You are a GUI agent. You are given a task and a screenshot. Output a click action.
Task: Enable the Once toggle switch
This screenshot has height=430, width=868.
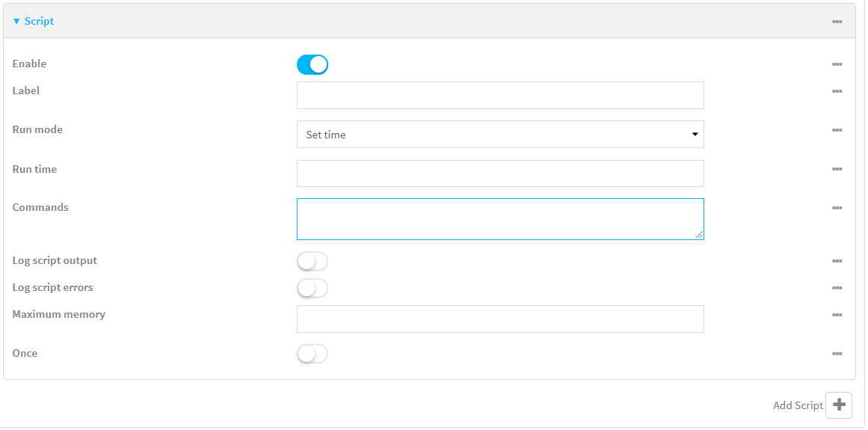[x=313, y=354]
